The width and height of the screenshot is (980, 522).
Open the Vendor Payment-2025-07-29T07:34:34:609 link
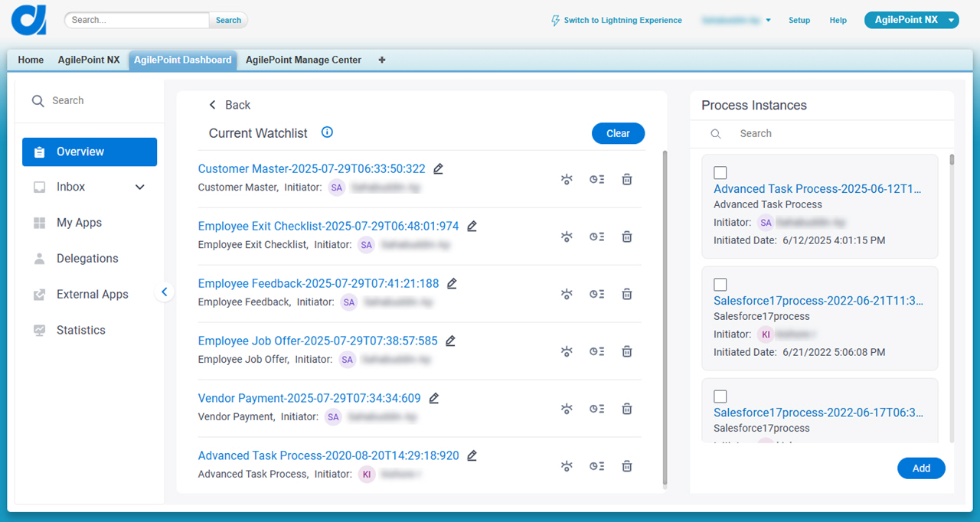309,398
